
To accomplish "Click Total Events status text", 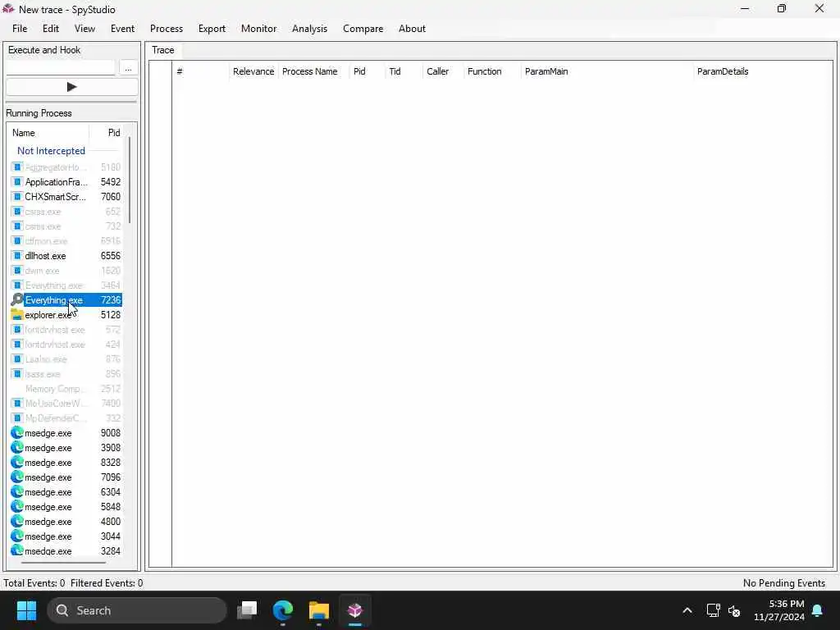I will pyautogui.click(x=34, y=583).
